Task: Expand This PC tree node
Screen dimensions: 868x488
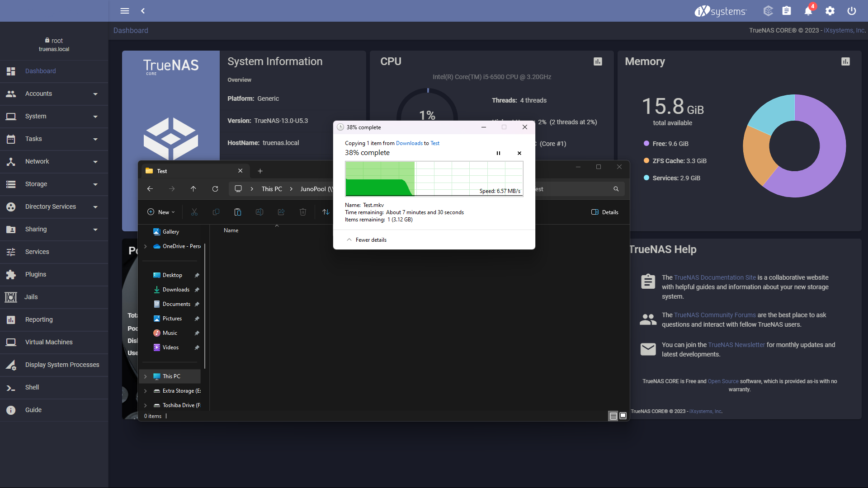Action: [146, 376]
